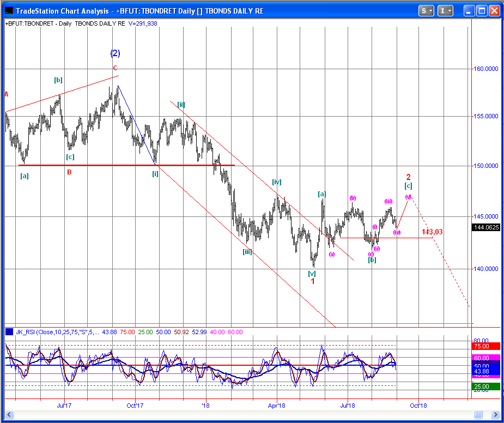Select the red wave label 2

click(x=408, y=177)
